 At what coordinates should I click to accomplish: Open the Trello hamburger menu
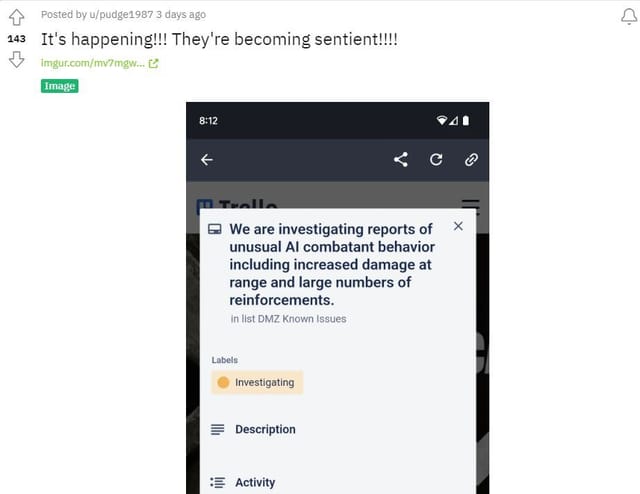(471, 204)
